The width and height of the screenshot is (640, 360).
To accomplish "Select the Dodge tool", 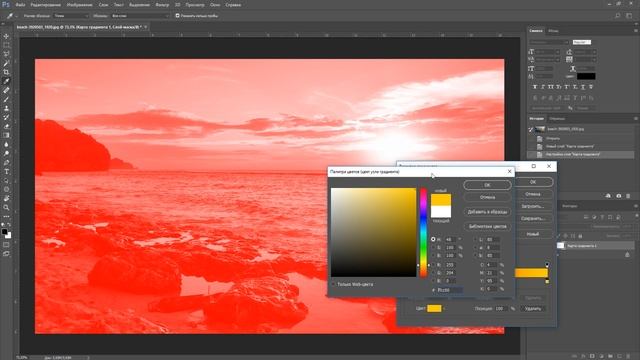I will coord(6,153).
